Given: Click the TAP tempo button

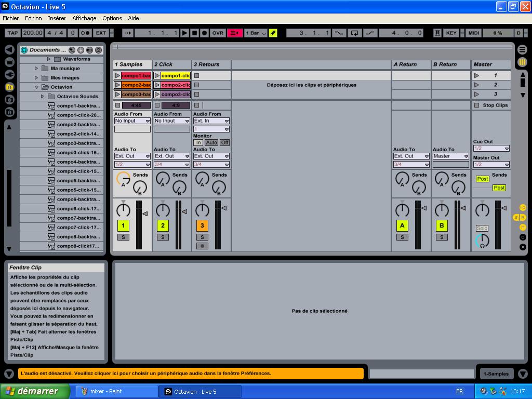Looking at the screenshot, I should (12, 33).
